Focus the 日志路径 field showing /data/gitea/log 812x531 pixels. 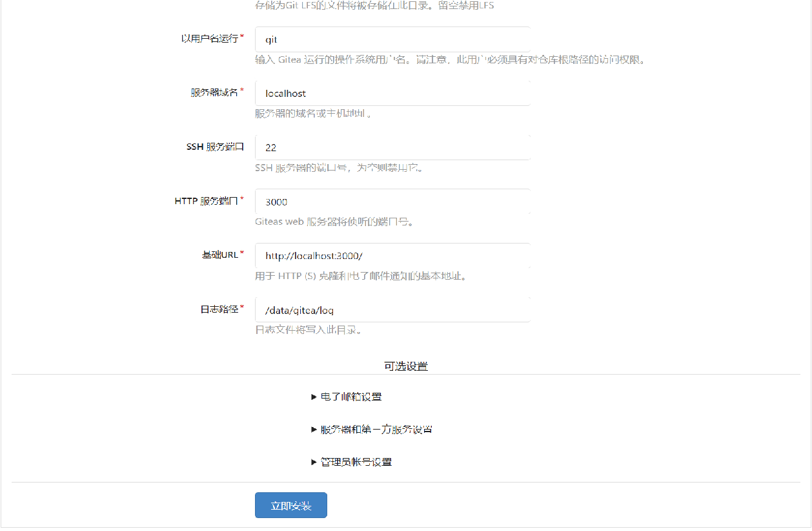(x=392, y=310)
